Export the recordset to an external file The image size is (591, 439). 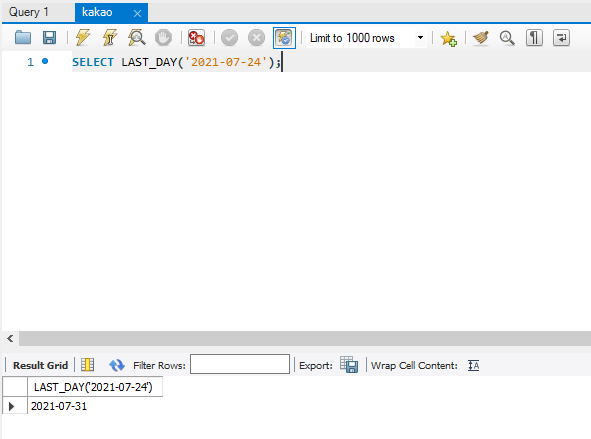[349, 364]
